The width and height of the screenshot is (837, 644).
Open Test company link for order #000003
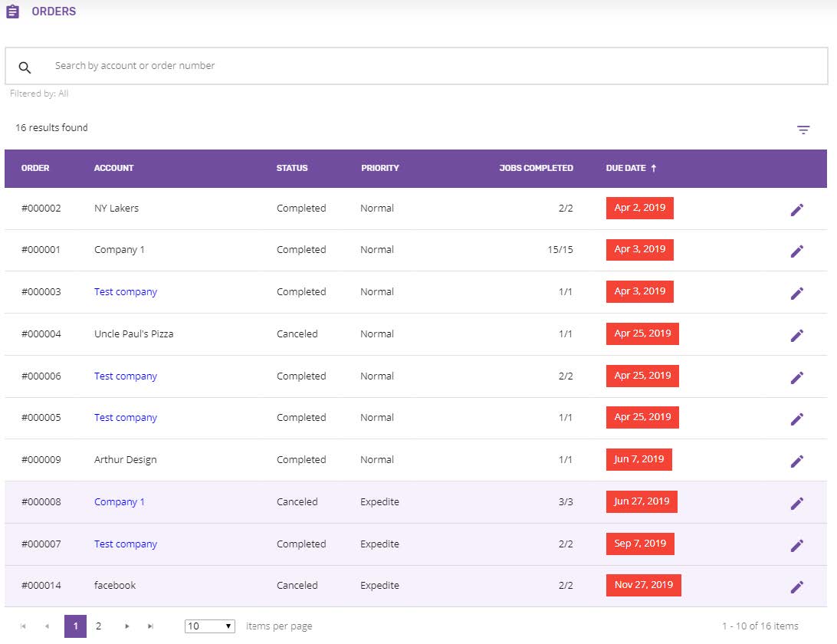[126, 292]
